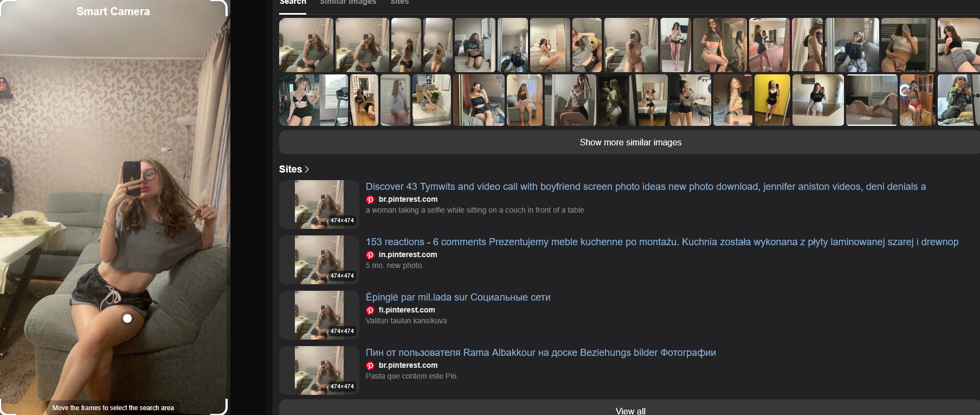Screen dimensions: 980x415
Task: Click the 474×474 badge on the Discover 43 thumbnail
Action: (342, 220)
